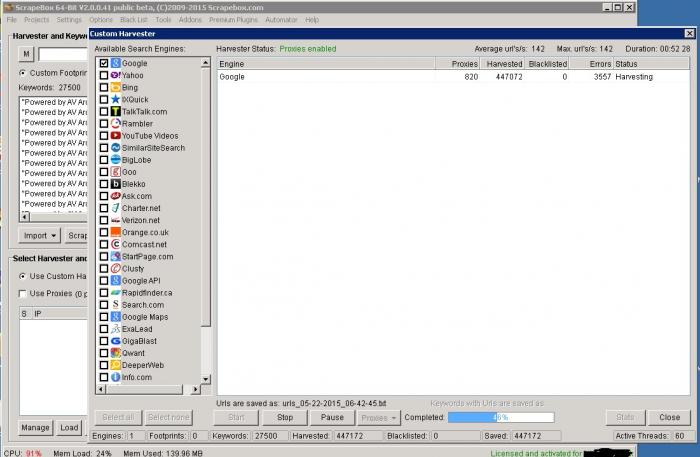Screen dimensions: 700x457
Task: Click the Rapidfinder.ca icon
Action: [116, 292]
